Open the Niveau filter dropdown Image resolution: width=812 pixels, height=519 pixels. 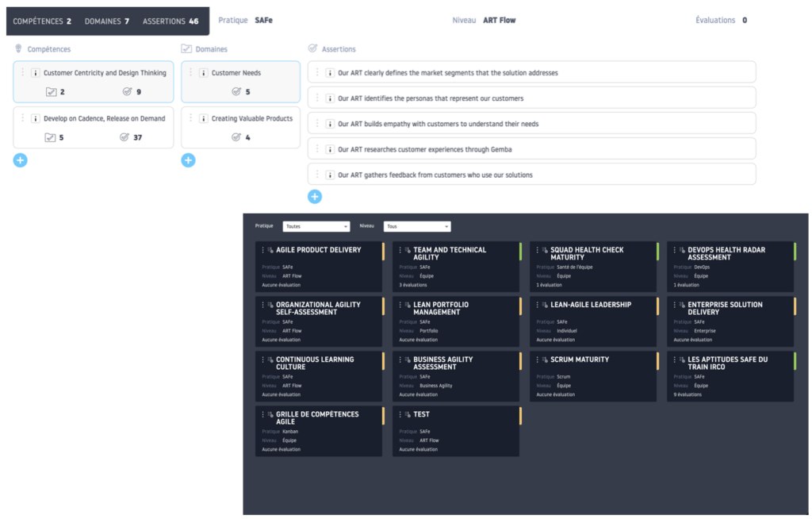[x=417, y=226]
